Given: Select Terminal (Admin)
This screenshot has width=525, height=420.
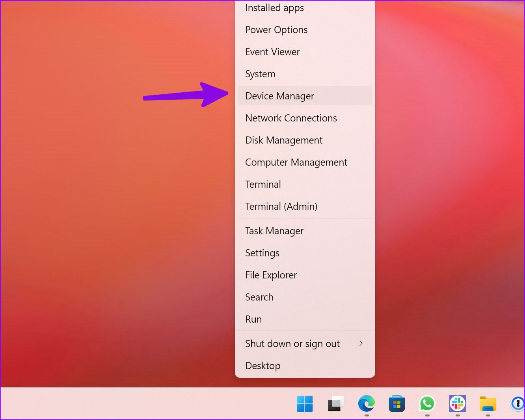Looking at the screenshot, I should click(281, 206).
